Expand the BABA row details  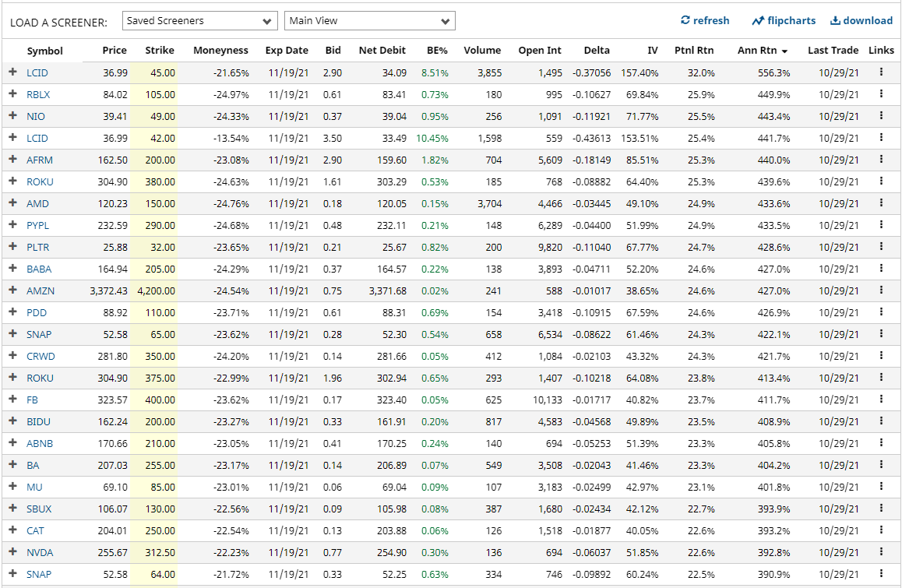(12, 269)
